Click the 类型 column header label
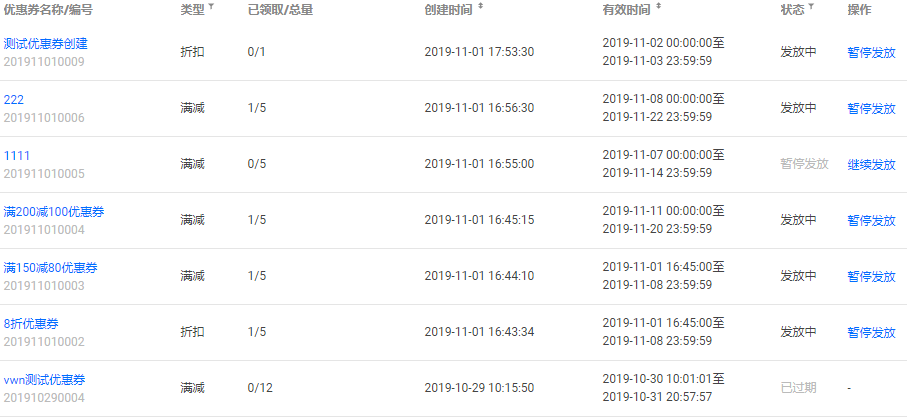This screenshot has width=907, height=417. (x=192, y=10)
